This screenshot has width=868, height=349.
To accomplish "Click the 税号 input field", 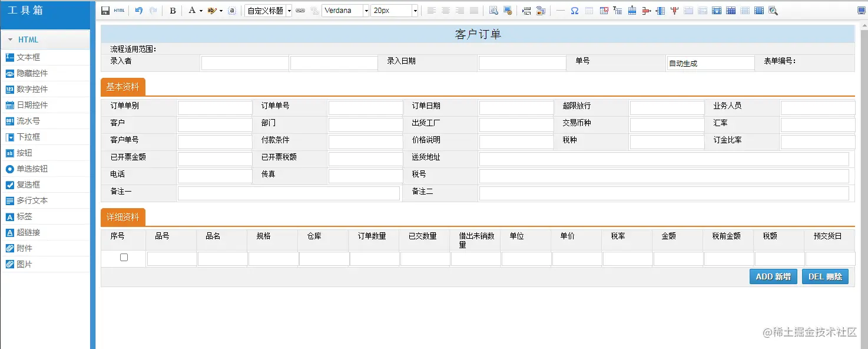I will (x=664, y=176).
